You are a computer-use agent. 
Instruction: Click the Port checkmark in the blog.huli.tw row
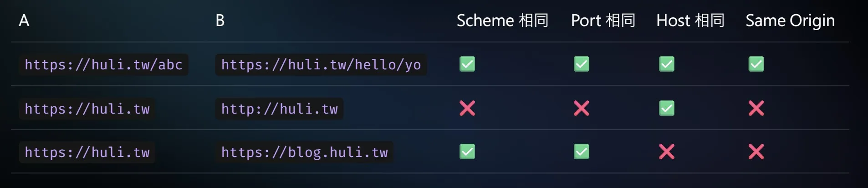coord(582,151)
